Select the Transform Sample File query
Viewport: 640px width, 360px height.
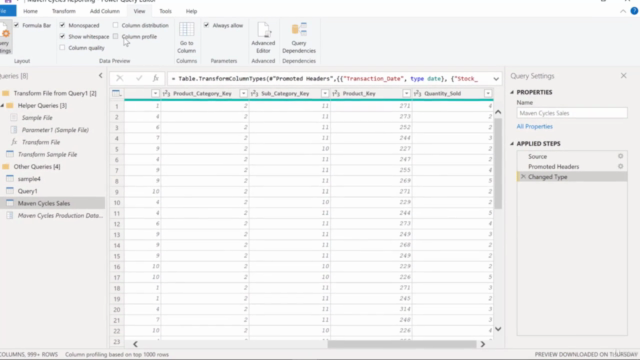(52, 154)
